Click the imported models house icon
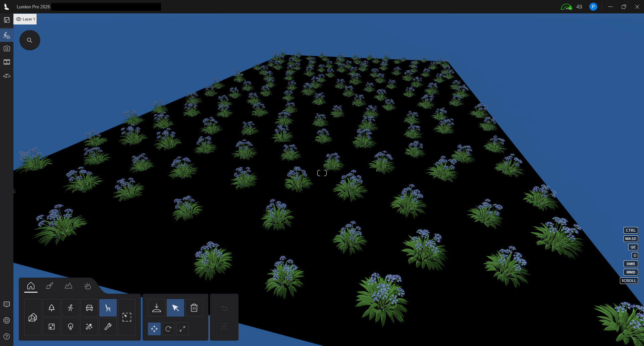This screenshot has width=644, height=346. tap(33, 317)
